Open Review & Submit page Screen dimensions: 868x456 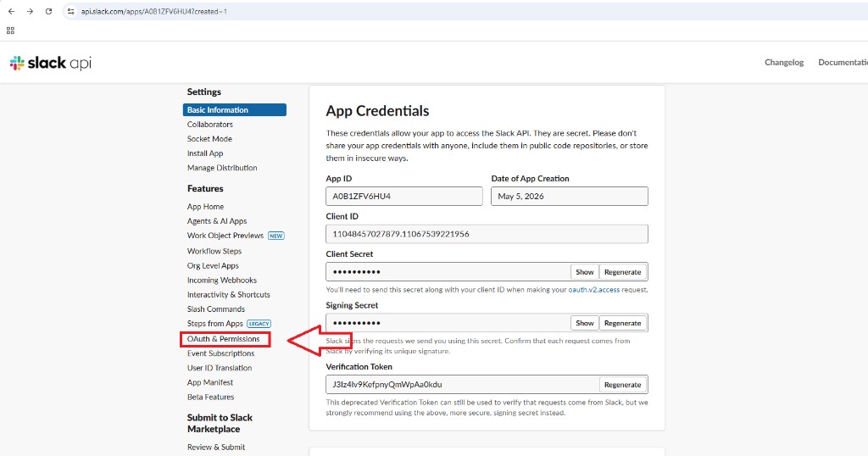[x=216, y=448]
